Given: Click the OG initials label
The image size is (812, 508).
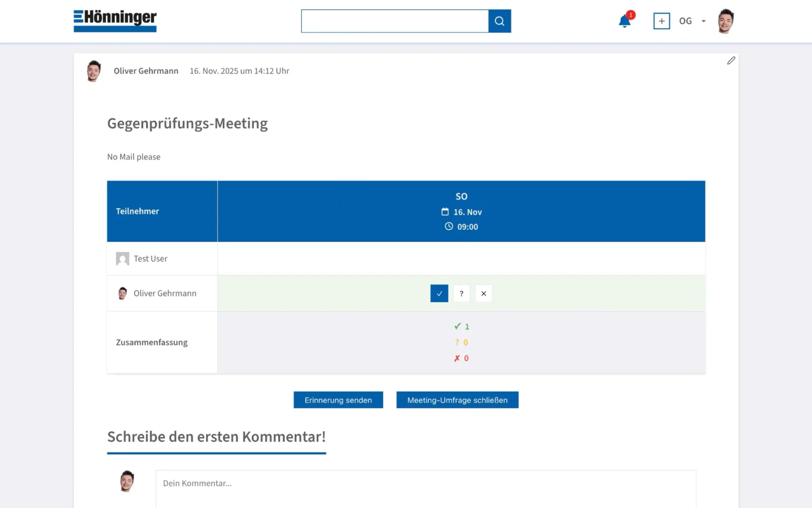Looking at the screenshot, I should (x=685, y=21).
